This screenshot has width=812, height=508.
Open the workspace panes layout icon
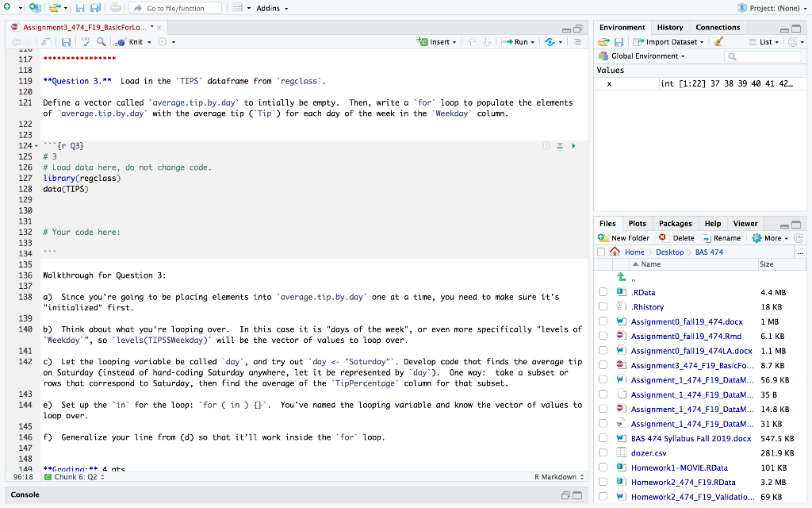[238, 8]
